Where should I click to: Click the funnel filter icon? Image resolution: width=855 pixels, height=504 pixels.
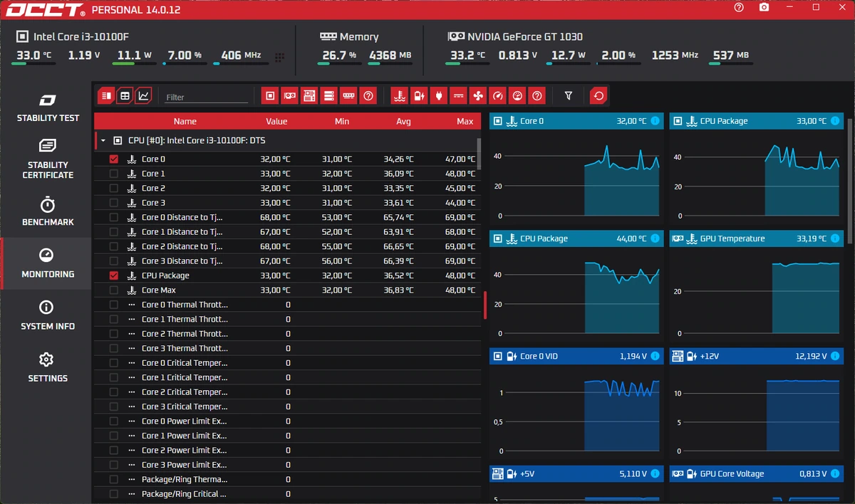[568, 95]
